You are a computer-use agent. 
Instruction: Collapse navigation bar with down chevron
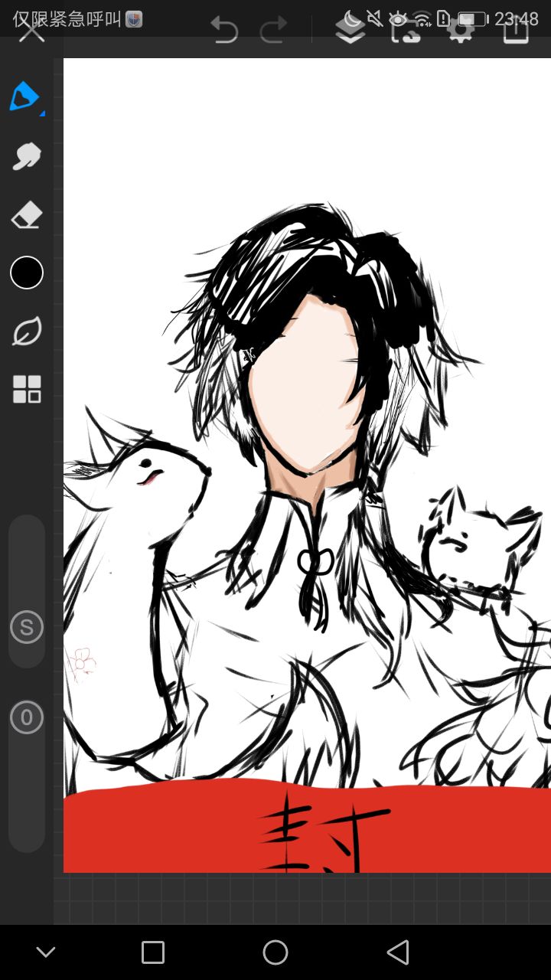tap(46, 952)
